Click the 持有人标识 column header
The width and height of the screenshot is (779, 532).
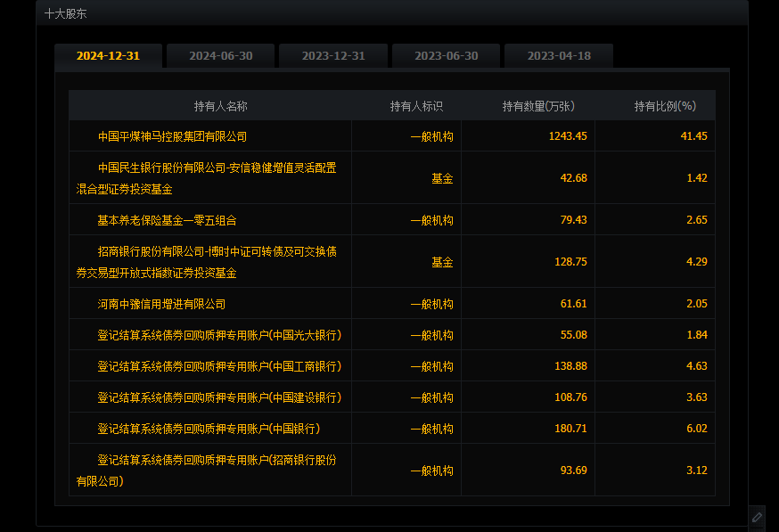coord(416,106)
